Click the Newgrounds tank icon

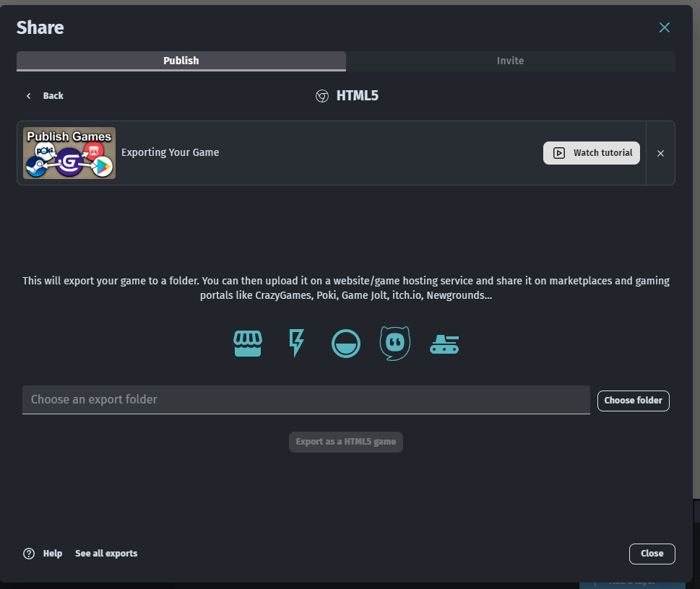coord(444,344)
